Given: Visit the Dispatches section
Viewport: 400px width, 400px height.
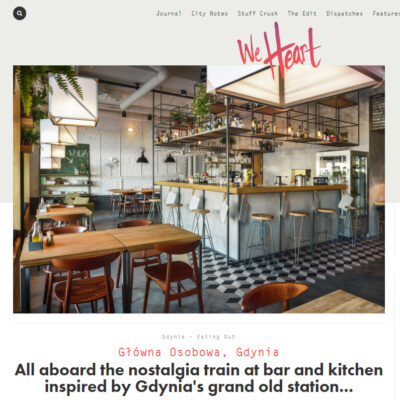Looking at the screenshot, I should 344,14.
